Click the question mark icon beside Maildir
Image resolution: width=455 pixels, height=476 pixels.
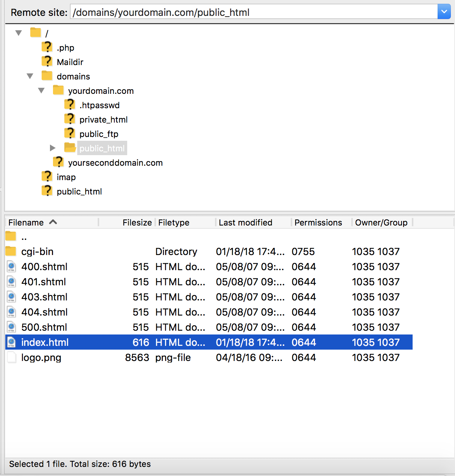coord(47,61)
